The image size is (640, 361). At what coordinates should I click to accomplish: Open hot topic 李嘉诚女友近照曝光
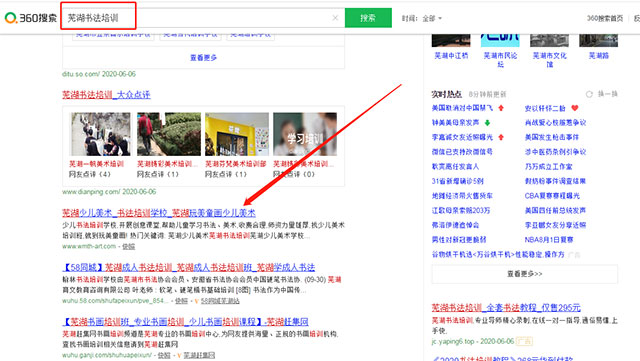[x=462, y=137]
